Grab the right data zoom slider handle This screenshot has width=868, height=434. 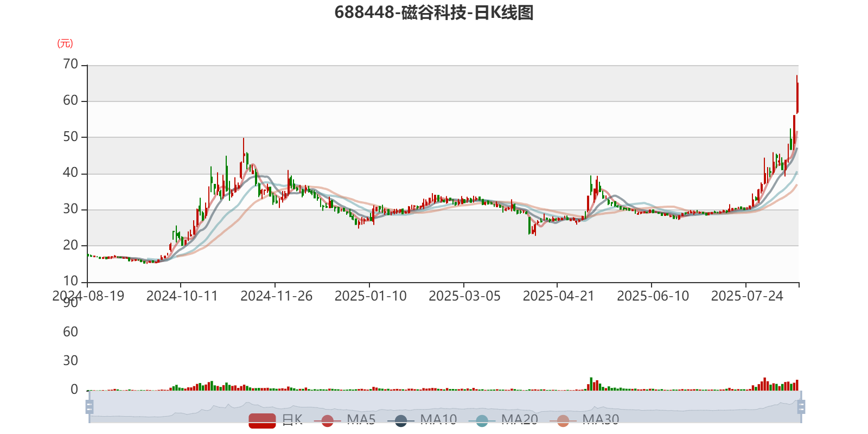click(x=801, y=407)
